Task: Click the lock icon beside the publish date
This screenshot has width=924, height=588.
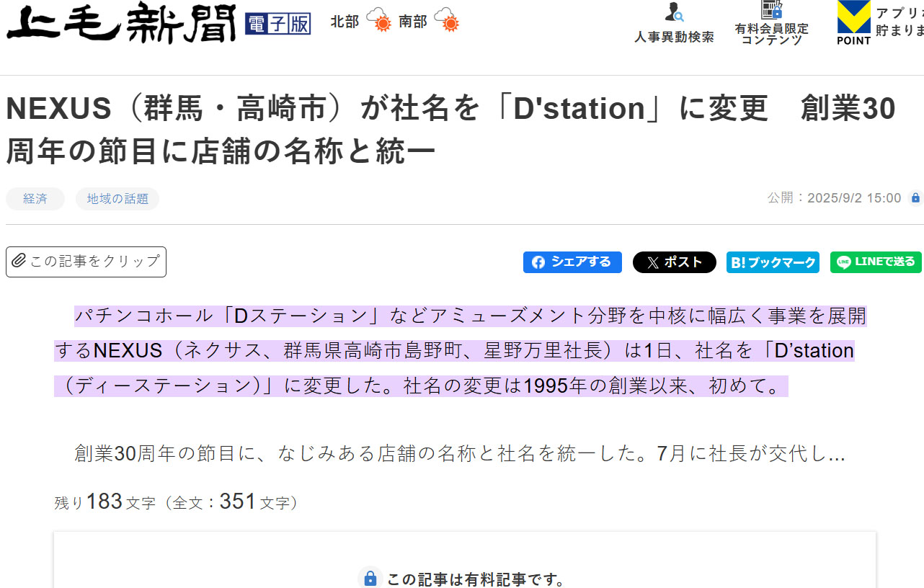Action: (915, 198)
